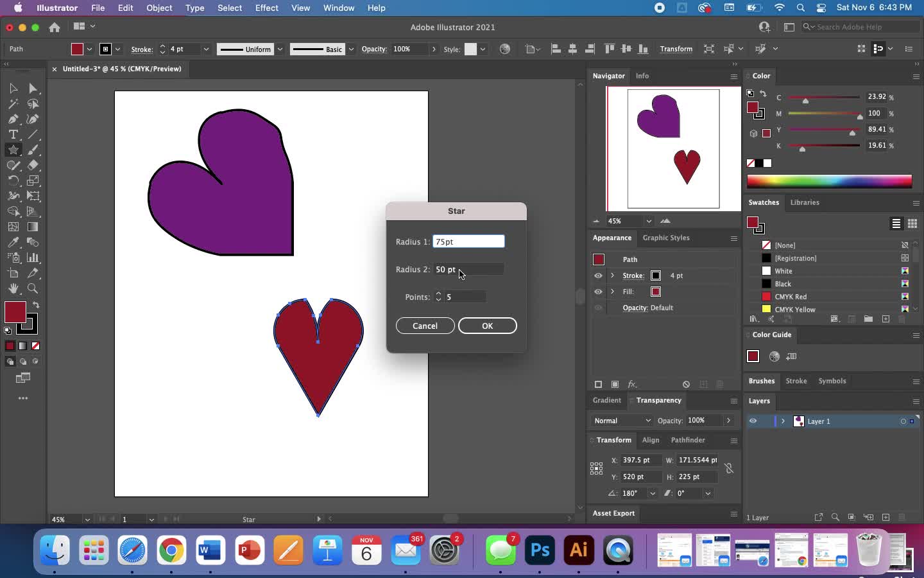
Task: Click Stroke link in Appearance panel
Action: pos(633,276)
